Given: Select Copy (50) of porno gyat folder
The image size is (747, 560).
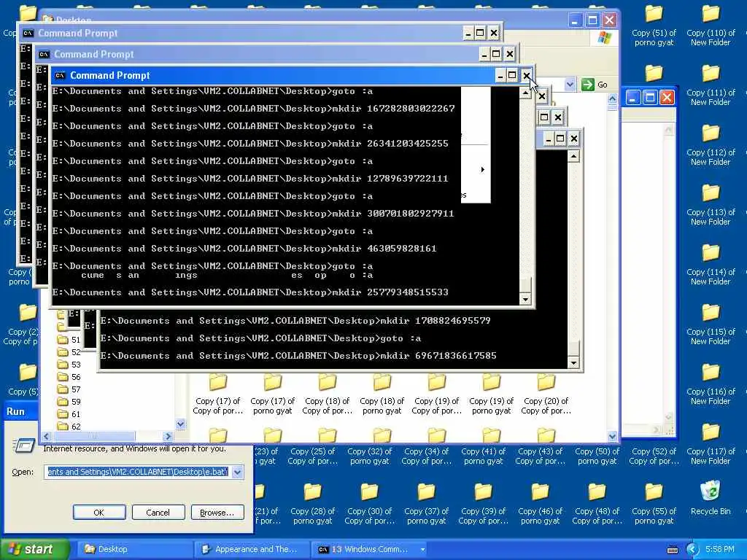Looking at the screenshot, I should tap(597, 456).
